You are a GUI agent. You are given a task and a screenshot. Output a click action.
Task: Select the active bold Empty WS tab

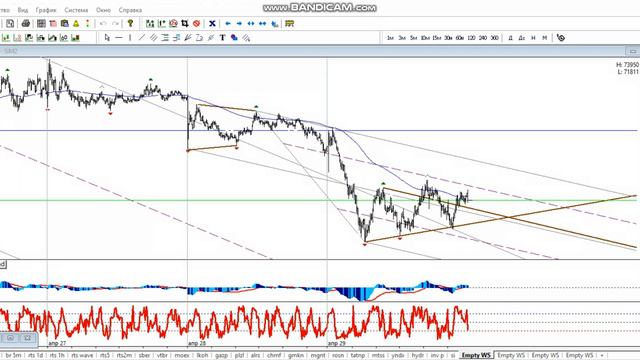476,355
